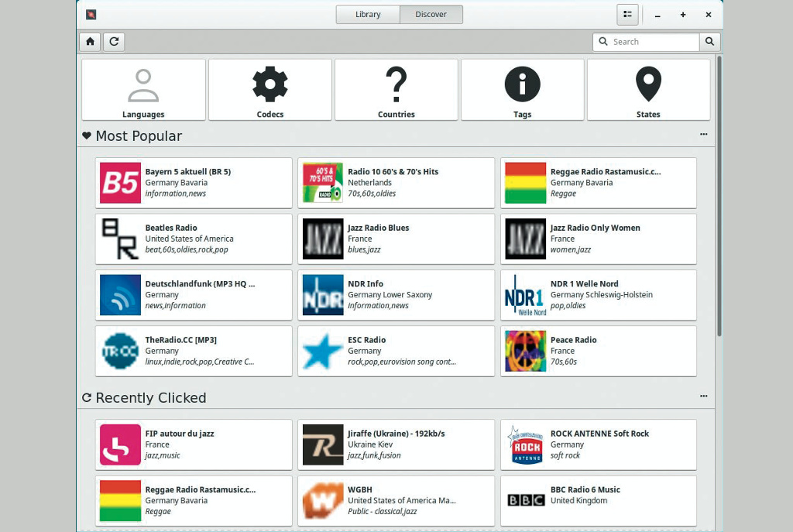The width and height of the screenshot is (793, 532).
Task: Open the app icon in titlebar
Action: pos(91,15)
